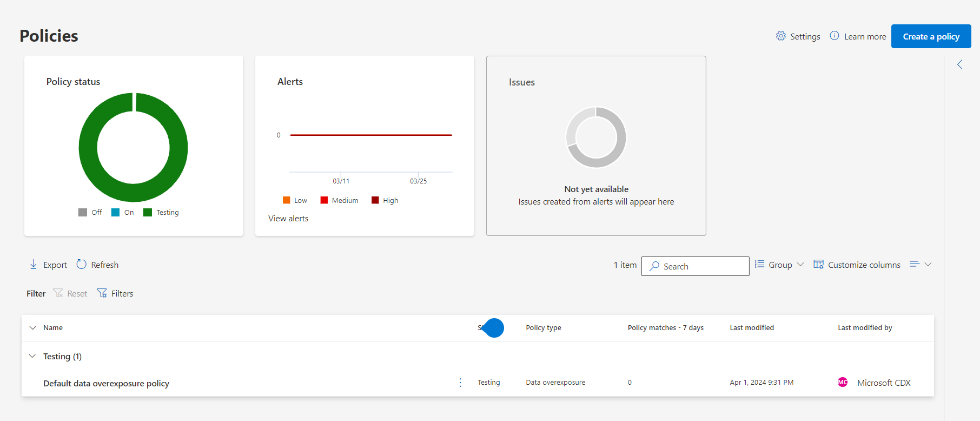This screenshot has height=421, width=980.
Task: Open the Group dropdown
Action: coord(780,265)
